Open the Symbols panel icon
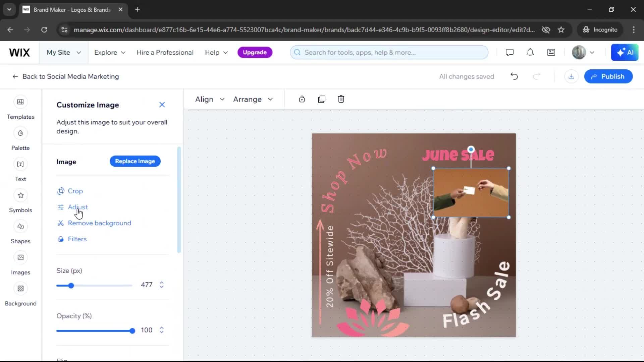The image size is (644, 362). 20,195
